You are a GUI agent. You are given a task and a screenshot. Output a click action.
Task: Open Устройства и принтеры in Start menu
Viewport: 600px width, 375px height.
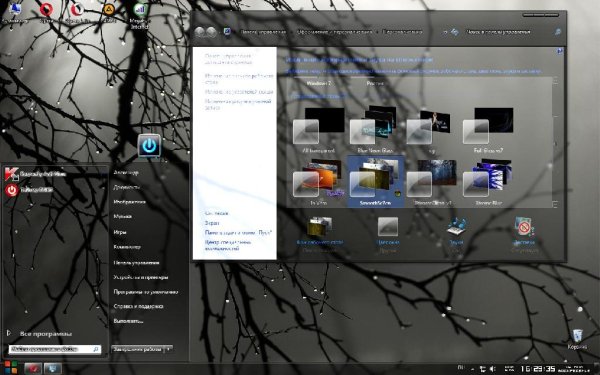(x=140, y=277)
